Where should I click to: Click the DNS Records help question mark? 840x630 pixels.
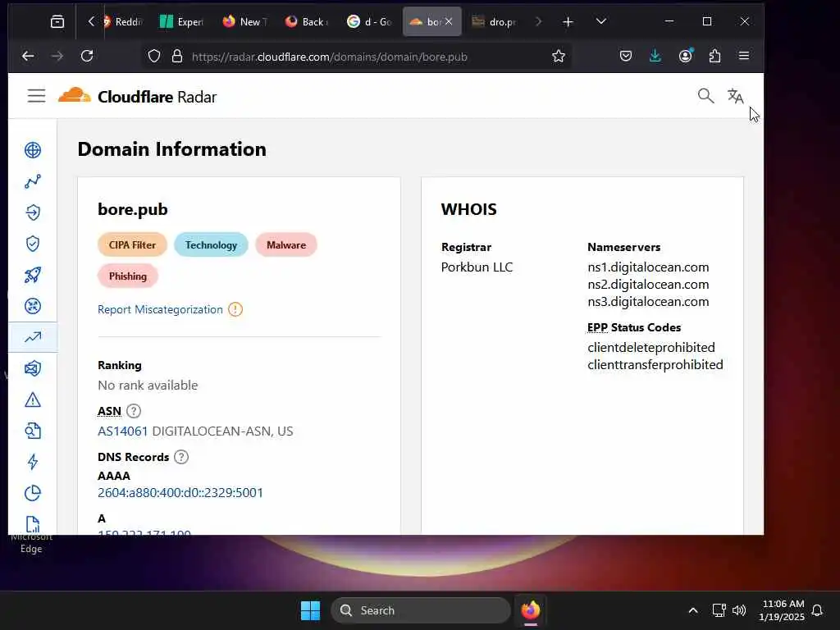pyautogui.click(x=181, y=457)
